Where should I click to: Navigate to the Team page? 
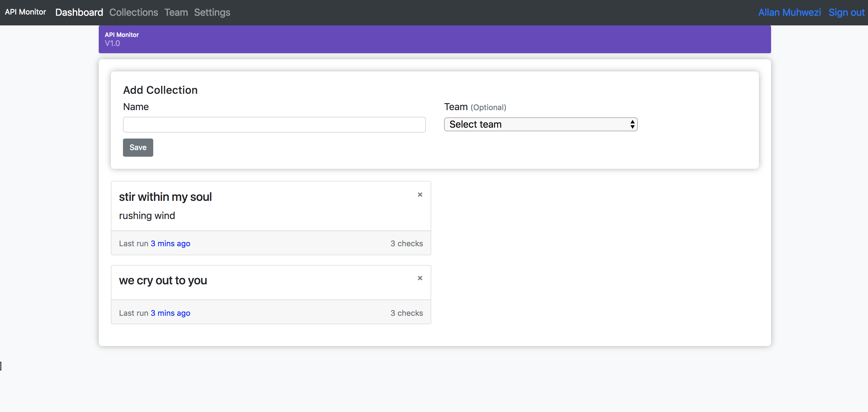176,12
